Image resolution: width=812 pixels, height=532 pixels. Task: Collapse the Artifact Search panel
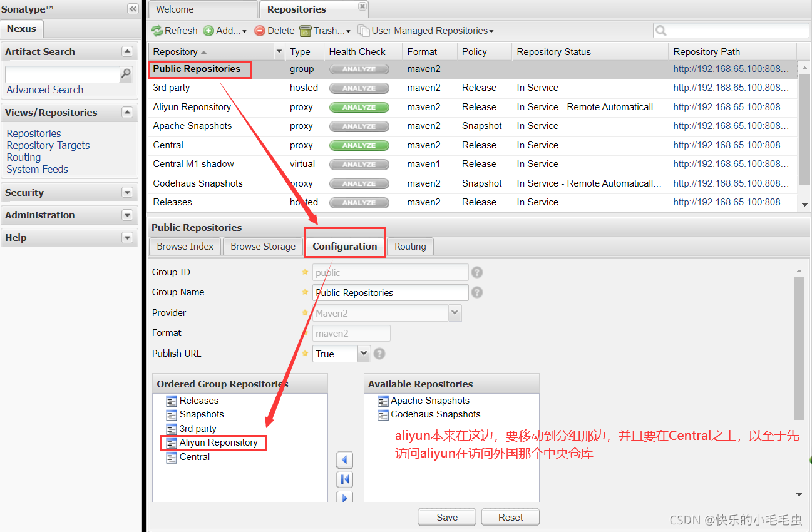point(127,52)
